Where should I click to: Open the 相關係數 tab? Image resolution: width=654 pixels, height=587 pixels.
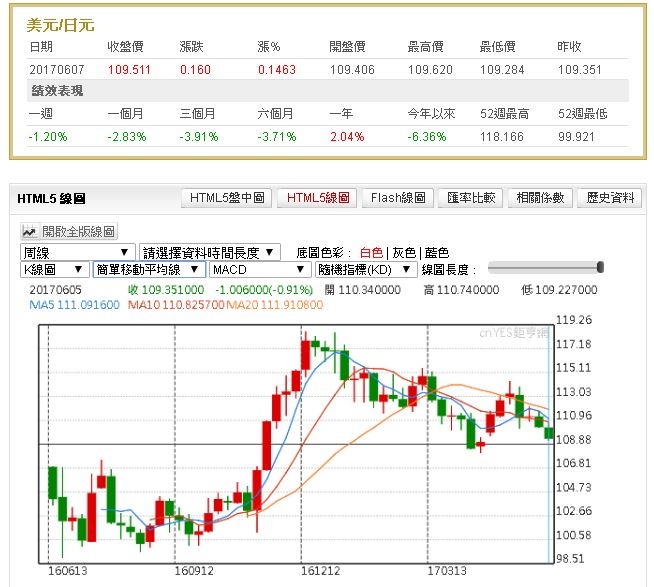tap(540, 198)
